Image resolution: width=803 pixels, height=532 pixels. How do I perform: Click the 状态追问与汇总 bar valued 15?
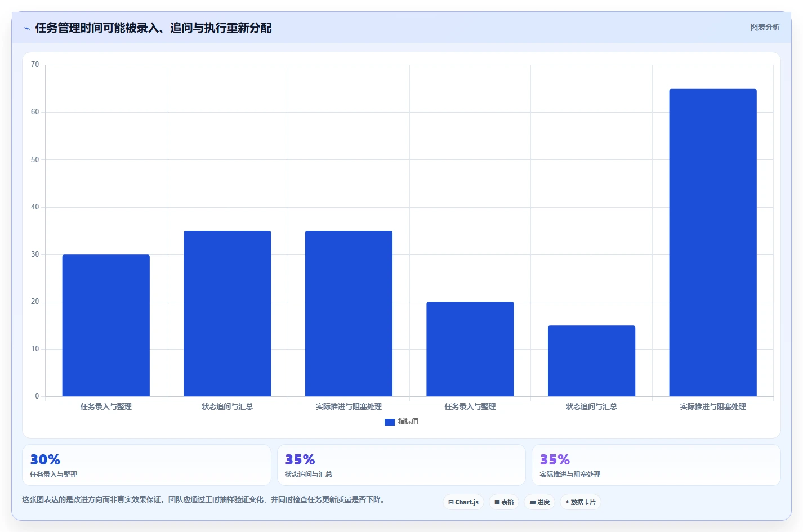coord(591,361)
